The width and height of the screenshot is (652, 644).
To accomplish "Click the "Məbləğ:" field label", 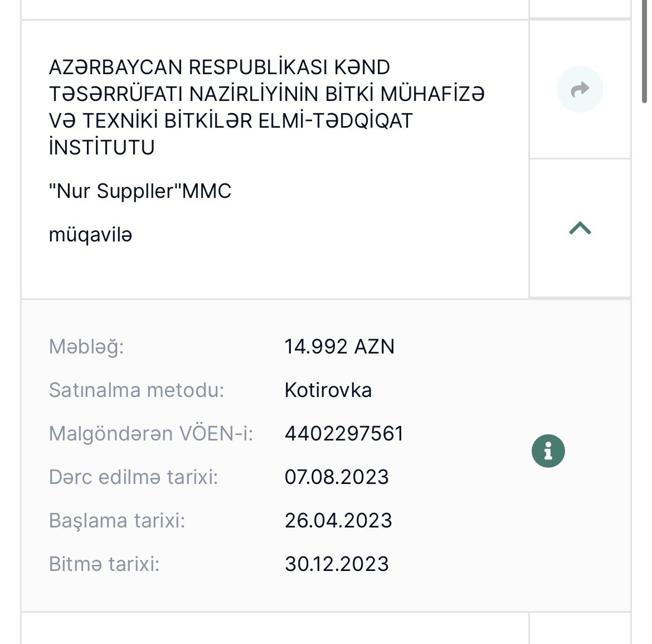I will (x=86, y=347).
